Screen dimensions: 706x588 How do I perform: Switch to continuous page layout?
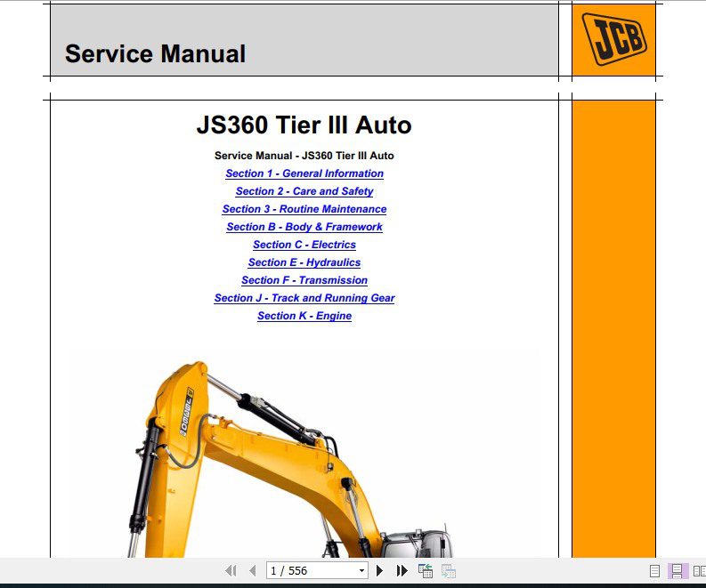coord(677,571)
